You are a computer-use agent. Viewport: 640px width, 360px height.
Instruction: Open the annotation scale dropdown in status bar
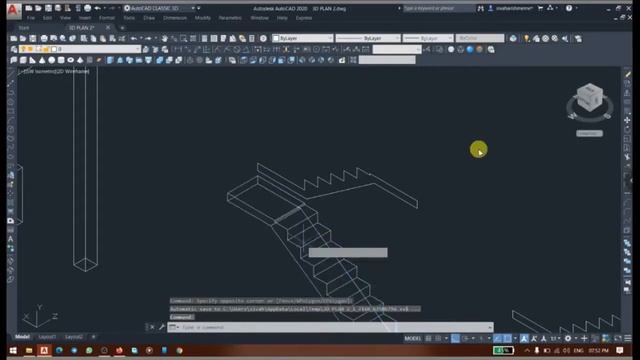point(555,338)
